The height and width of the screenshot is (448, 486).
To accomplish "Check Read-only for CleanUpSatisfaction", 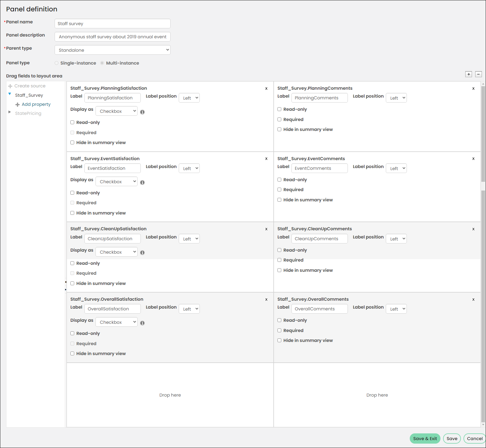I will [72, 263].
